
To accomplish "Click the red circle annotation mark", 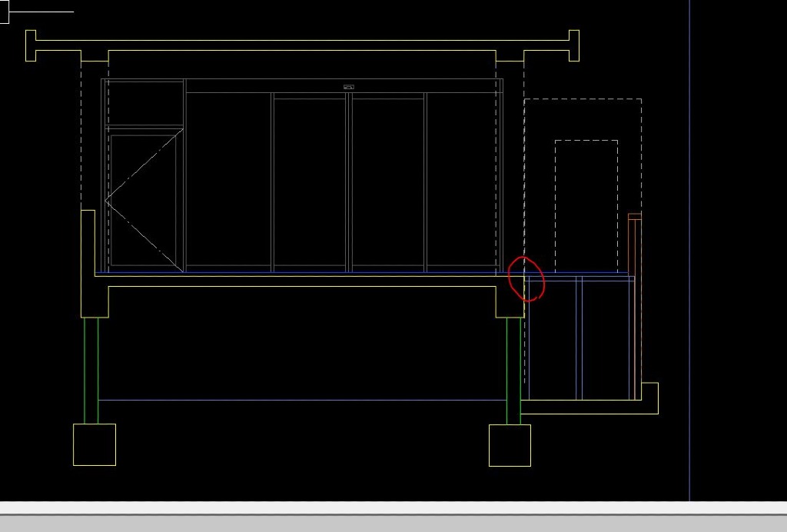I will [527, 278].
